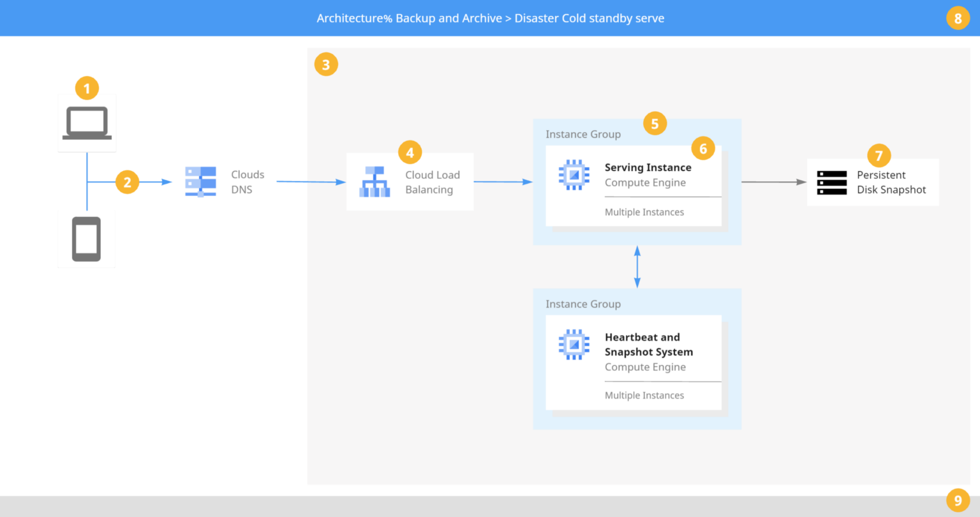Select marker 8 in the title bar

pos(958,17)
